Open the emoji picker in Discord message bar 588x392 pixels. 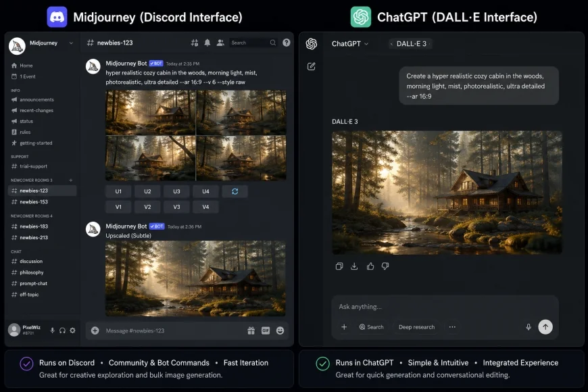[x=280, y=330]
